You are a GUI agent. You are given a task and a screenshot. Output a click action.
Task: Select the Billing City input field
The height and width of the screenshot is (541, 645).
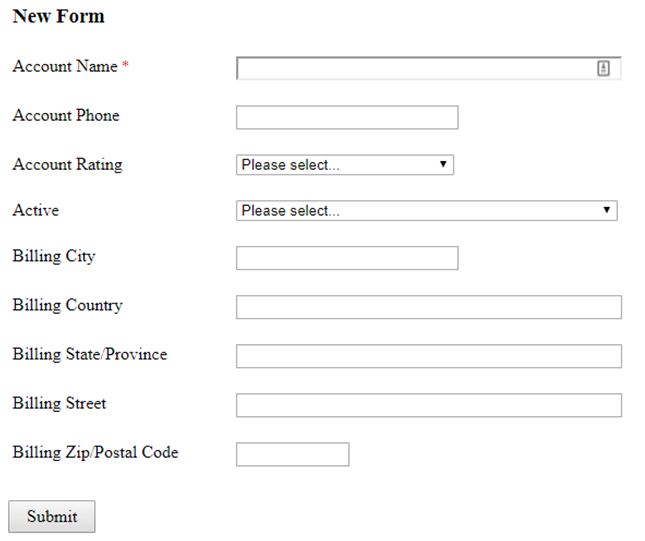point(347,258)
